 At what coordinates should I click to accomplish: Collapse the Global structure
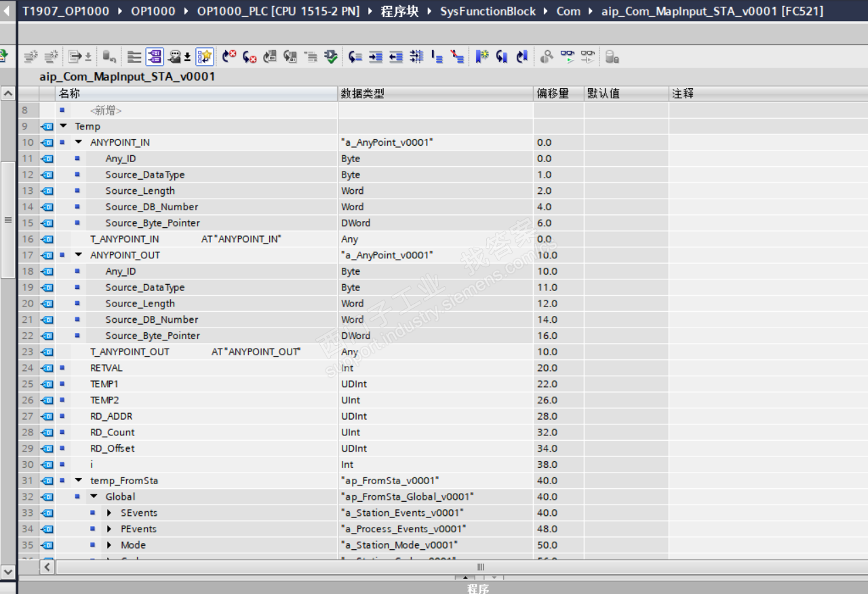click(94, 497)
